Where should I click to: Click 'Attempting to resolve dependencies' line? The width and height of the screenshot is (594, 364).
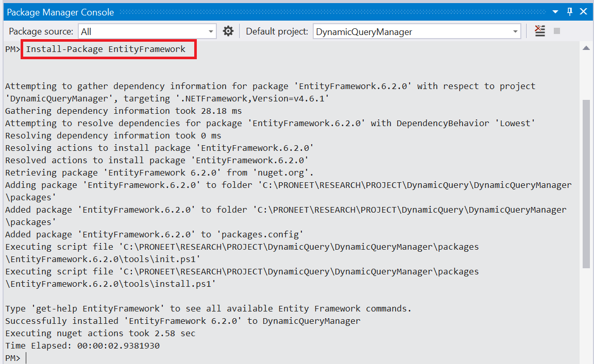pyautogui.click(x=270, y=124)
